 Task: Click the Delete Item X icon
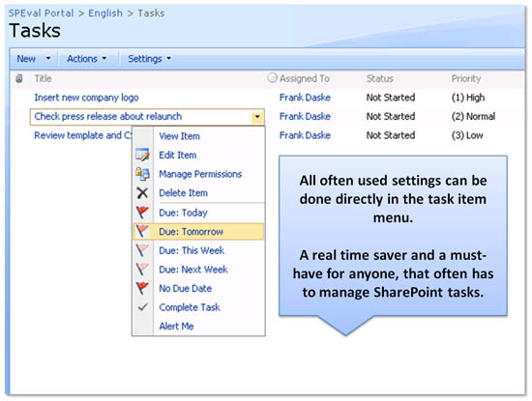pyautogui.click(x=142, y=193)
